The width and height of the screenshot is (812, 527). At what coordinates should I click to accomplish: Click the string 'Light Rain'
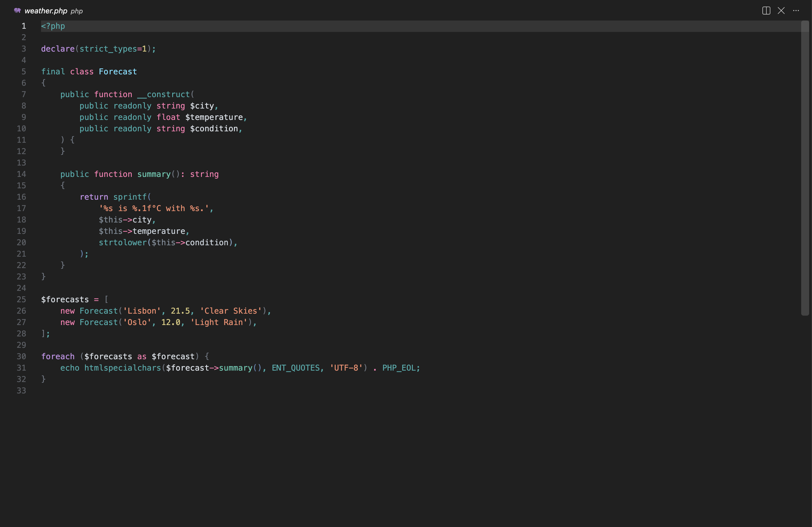pos(219,322)
